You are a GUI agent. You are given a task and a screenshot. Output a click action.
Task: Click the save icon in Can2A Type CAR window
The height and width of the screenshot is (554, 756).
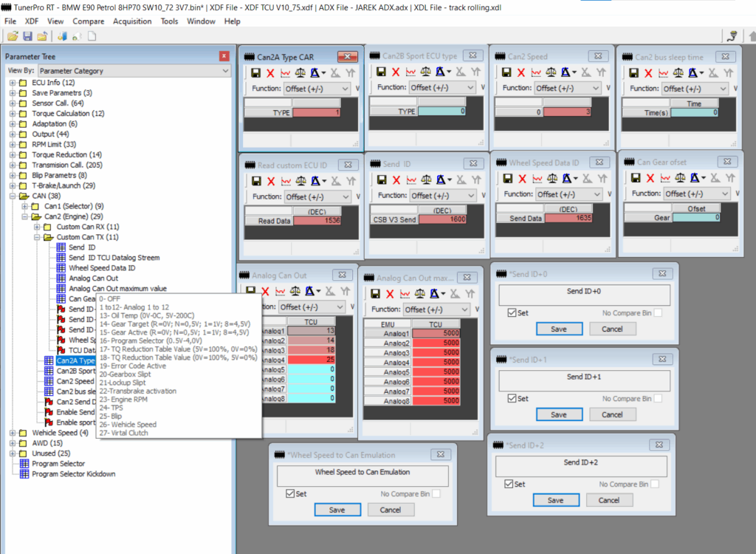click(255, 72)
